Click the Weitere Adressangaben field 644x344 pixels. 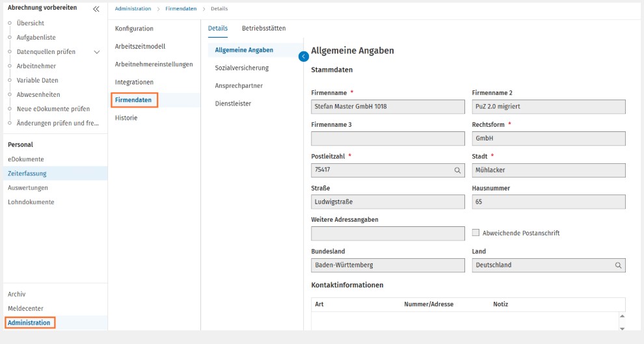coord(388,233)
